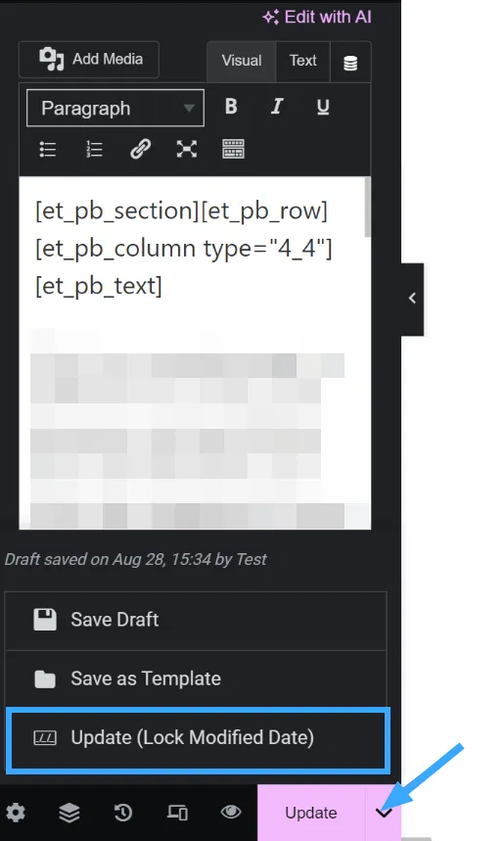Toggle underline formatting in editor toolbar
The image size is (504, 841).
[323, 107]
